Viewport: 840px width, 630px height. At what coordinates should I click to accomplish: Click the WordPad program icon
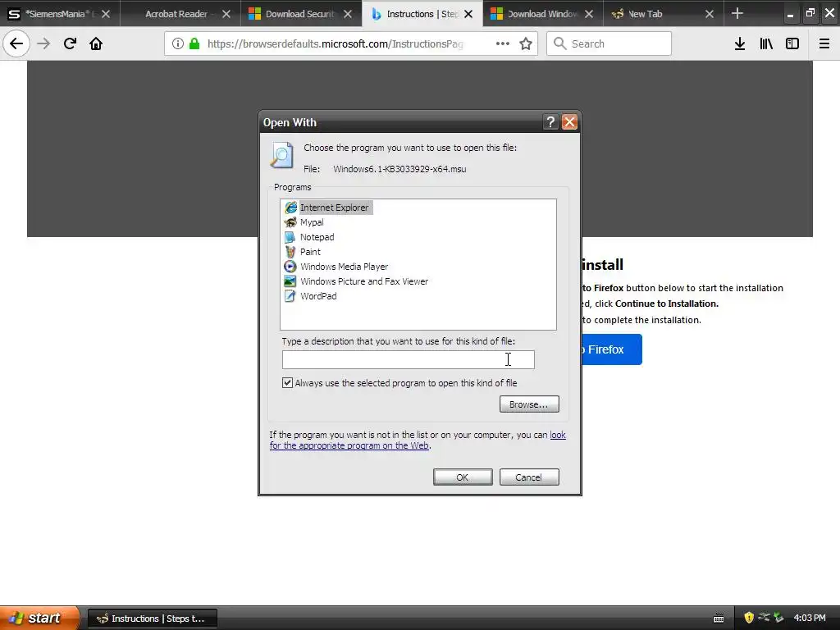point(290,295)
